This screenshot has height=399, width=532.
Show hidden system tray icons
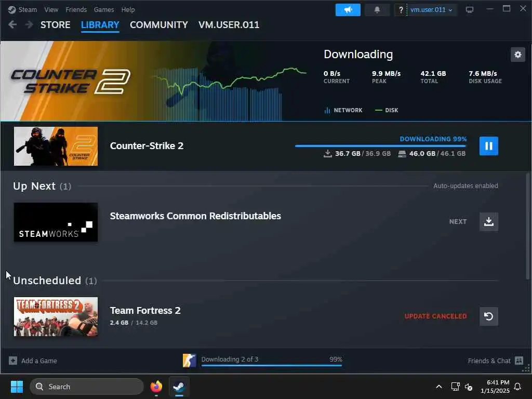[x=438, y=387]
